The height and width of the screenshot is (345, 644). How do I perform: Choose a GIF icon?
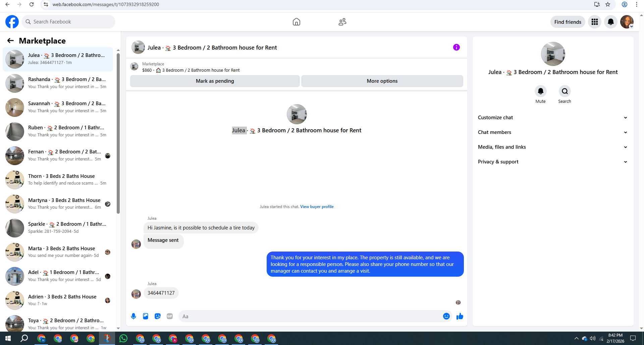tap(170, 316)
